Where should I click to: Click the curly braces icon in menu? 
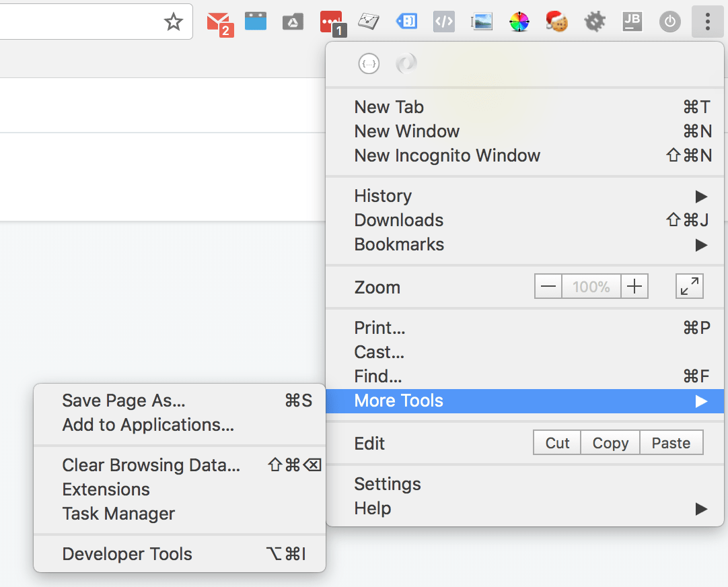point(369,64)
